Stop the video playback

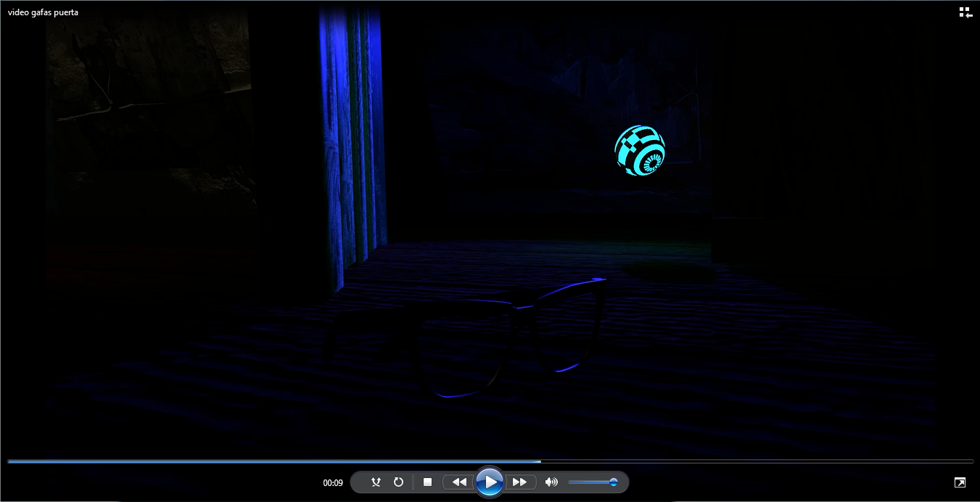[428, 482]
